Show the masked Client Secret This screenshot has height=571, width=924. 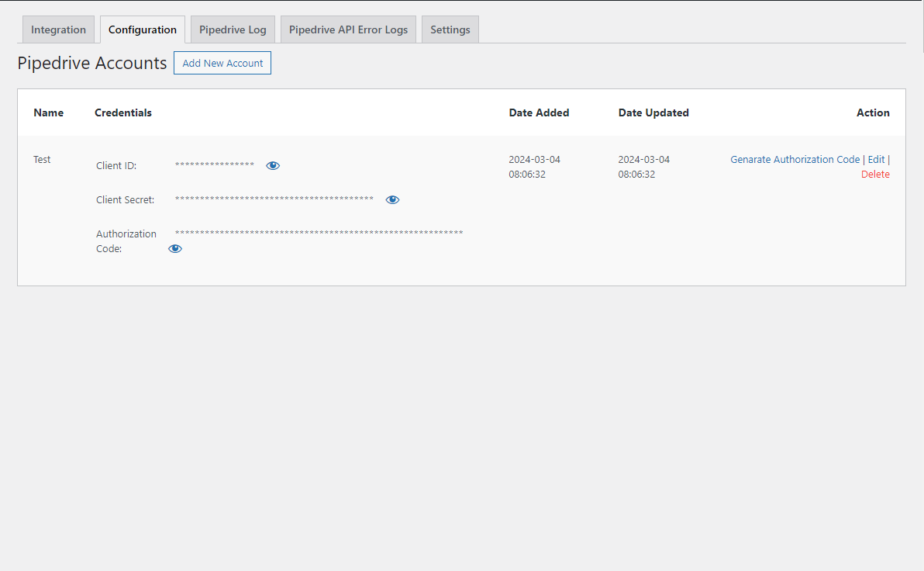[x=392, y=200]
